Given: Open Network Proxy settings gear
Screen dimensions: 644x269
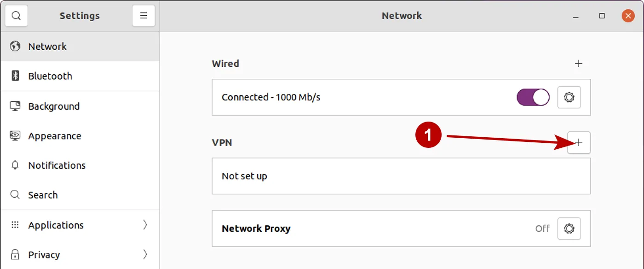Looking at the screenshot, I should click(569, 228).
